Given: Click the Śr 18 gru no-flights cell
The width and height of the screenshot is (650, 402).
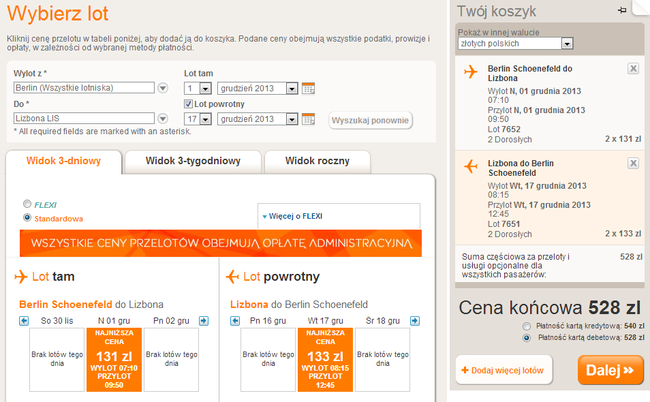Looking at the screenshot, I should (382, 359).
